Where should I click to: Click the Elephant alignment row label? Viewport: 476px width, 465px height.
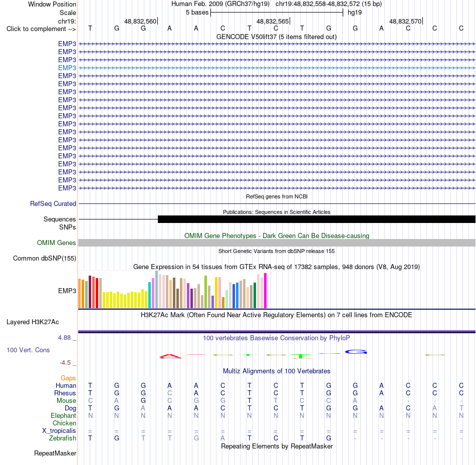63,415
